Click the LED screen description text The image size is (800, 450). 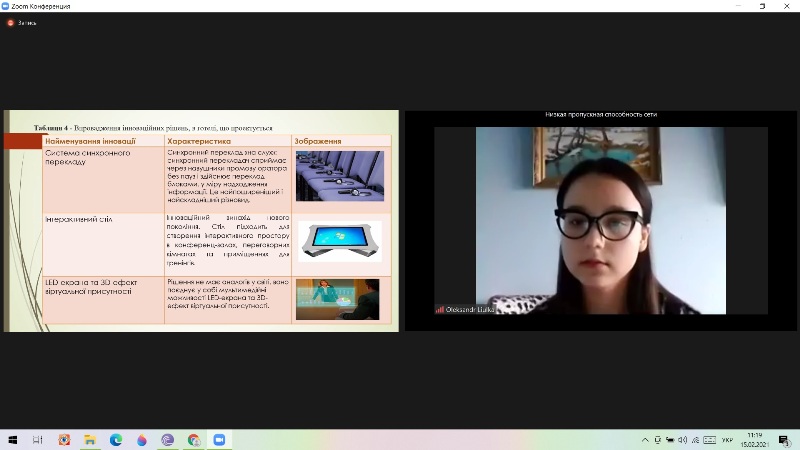(x=228, y=293)
